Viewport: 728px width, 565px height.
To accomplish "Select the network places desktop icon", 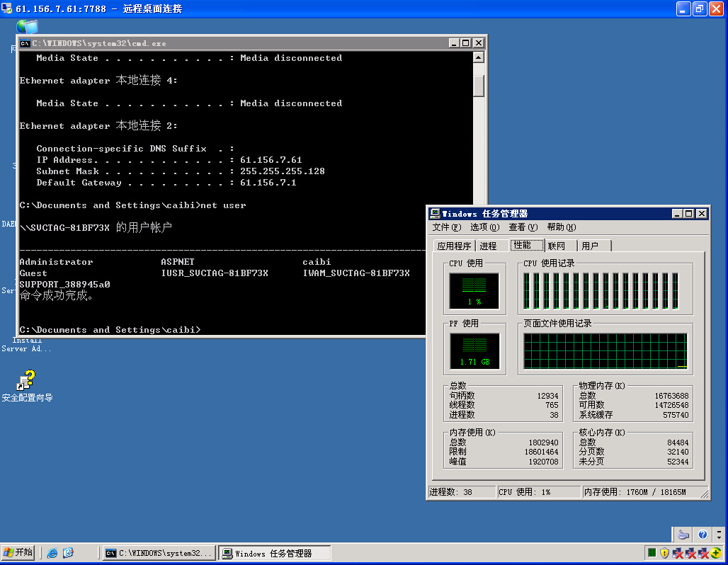I will point(27,26).
